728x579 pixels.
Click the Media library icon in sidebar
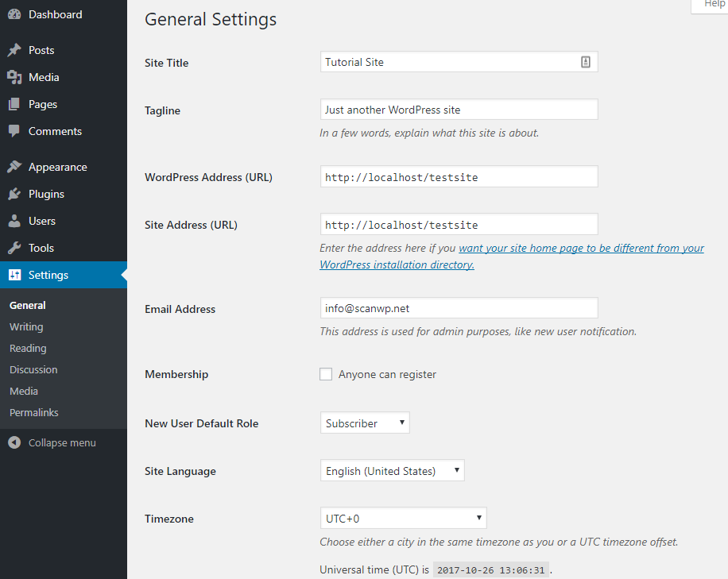click(14, 77)
